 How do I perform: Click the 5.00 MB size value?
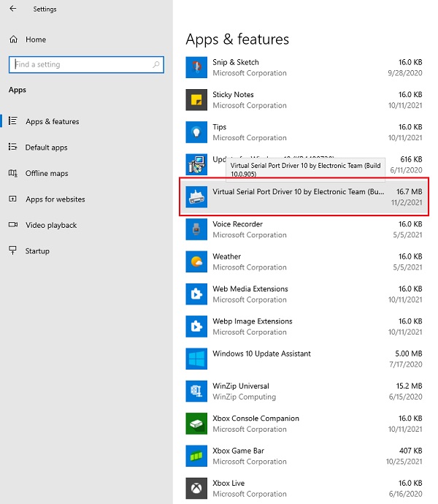click(409, 354)
